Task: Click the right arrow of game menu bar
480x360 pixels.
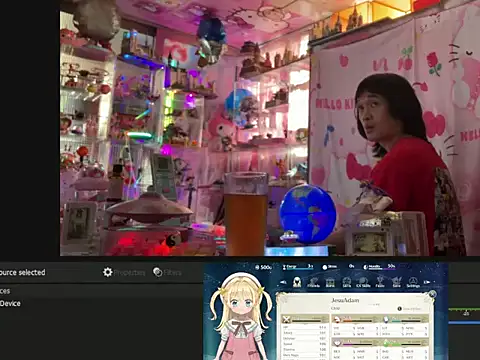Action: tap(427, 282)
